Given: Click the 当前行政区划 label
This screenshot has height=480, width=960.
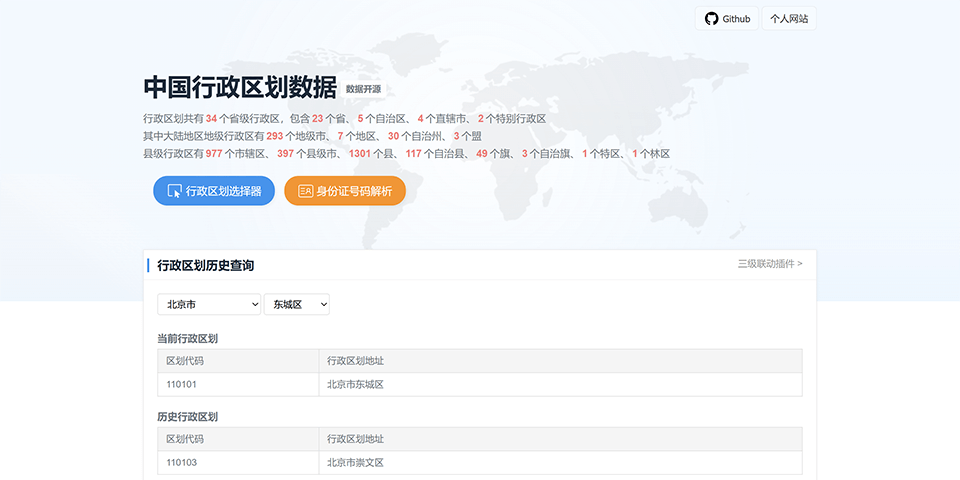Looking at the screenshot, I should (187, 339).
